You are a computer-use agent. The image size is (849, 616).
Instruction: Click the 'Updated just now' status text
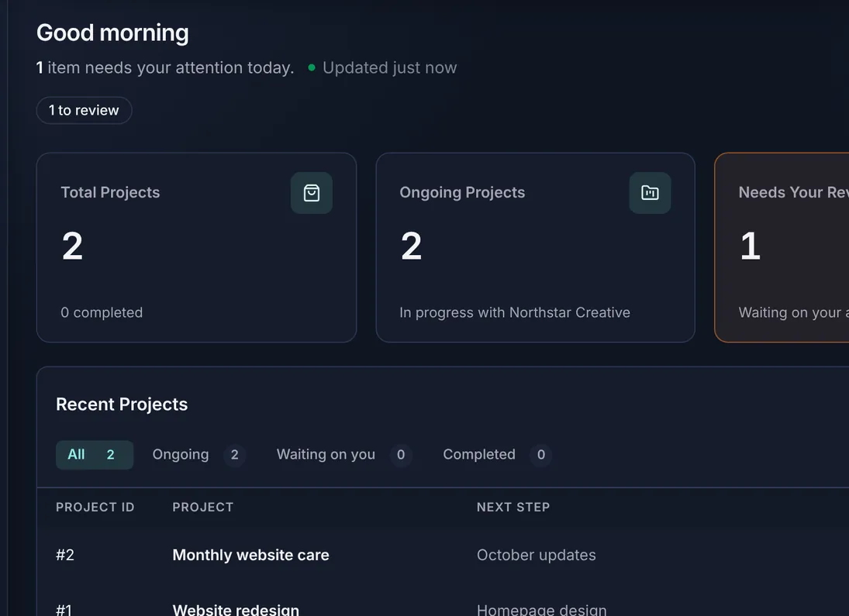(390, 67)
